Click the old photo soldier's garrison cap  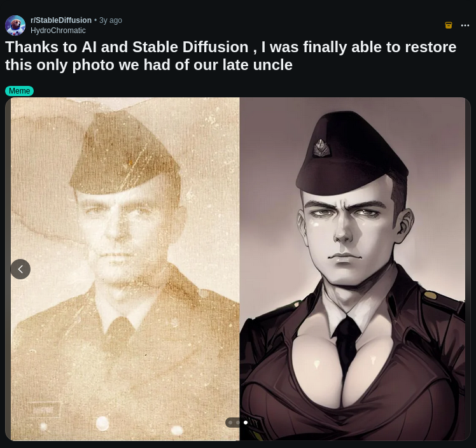pos(125,154)
